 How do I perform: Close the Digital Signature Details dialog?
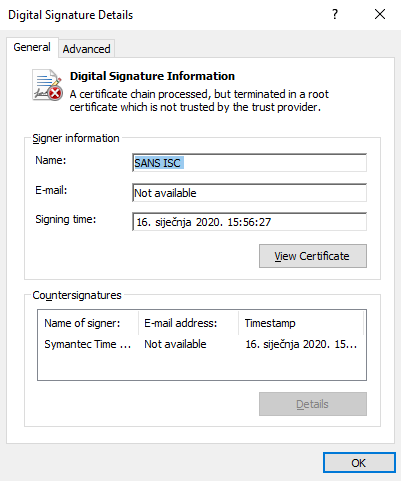380,14
